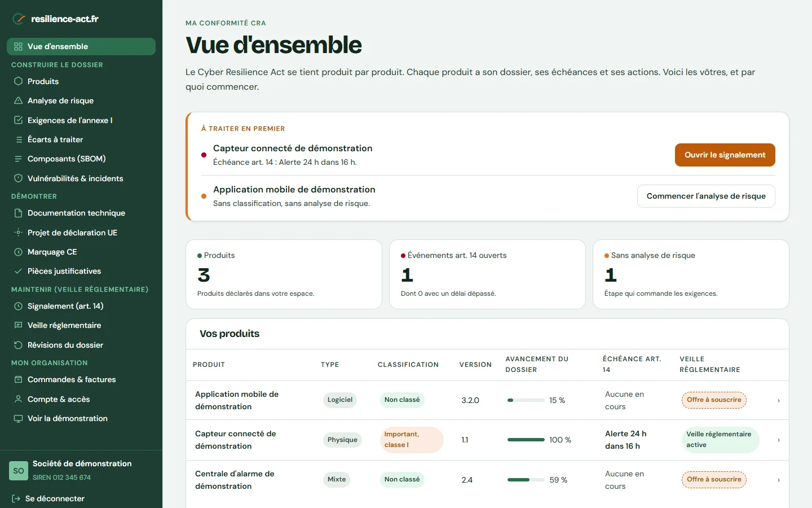812x508 pixels.
Task: Click the Vue d'ensemble grid icon
Action: (18, 47)
